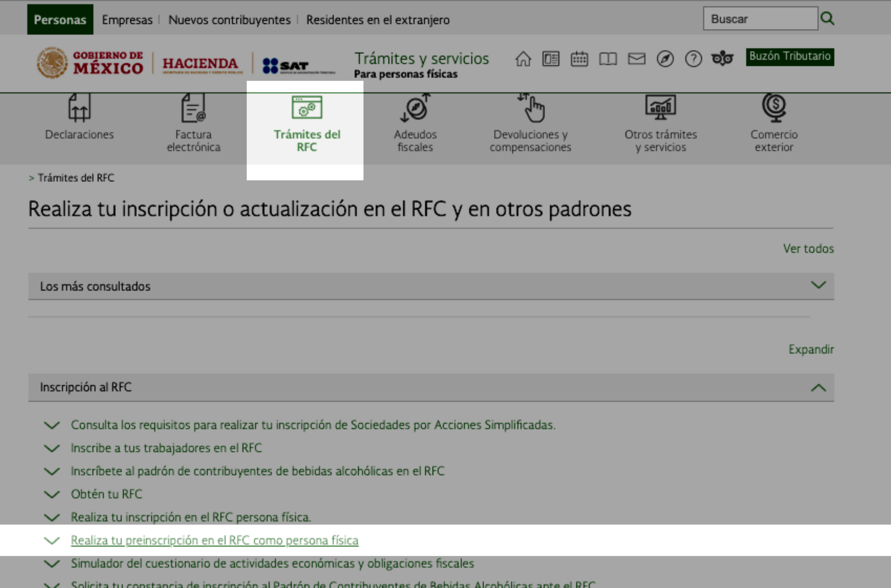Click the Trámites del RFC breadcrumb
Screen dimensions: 891x588
[76, 178]
